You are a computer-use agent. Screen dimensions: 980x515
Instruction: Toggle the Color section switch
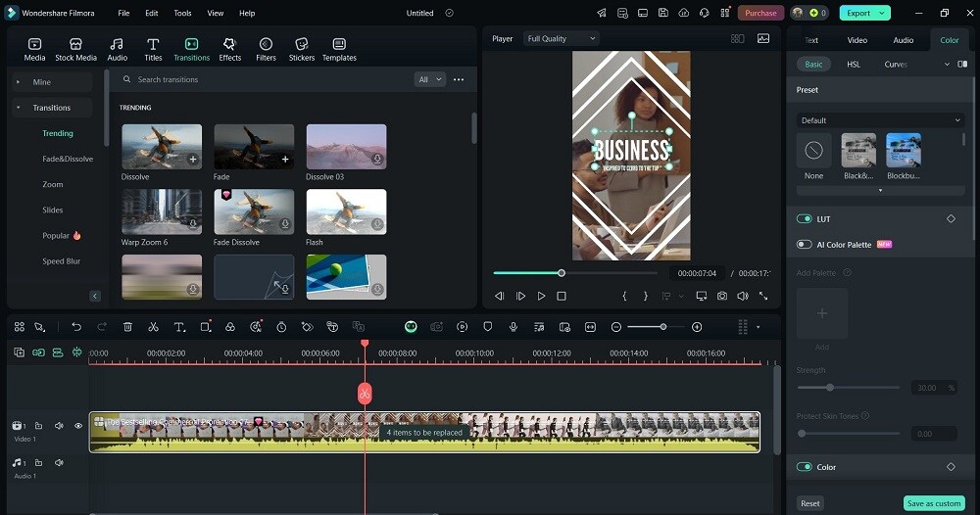[x=804, y=467]
